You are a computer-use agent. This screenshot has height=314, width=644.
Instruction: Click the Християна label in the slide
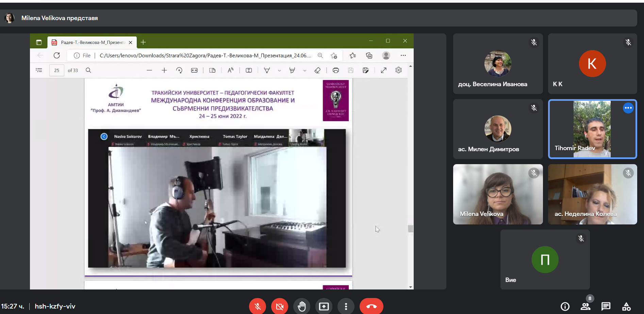coord(199,137)
